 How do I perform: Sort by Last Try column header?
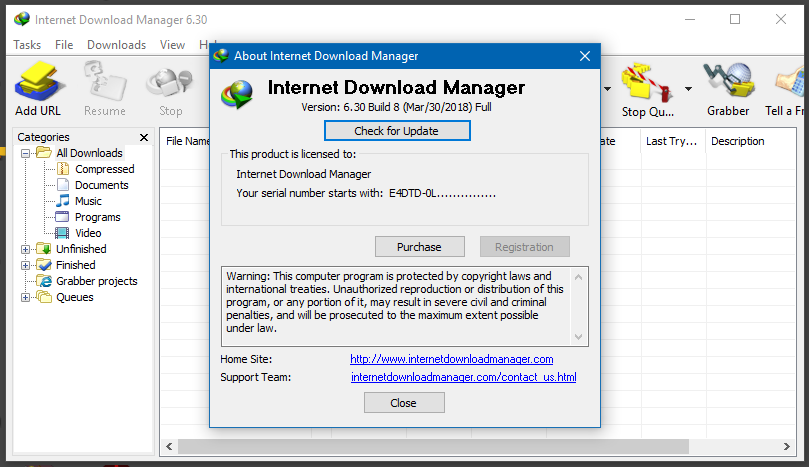tap(673, 141)
